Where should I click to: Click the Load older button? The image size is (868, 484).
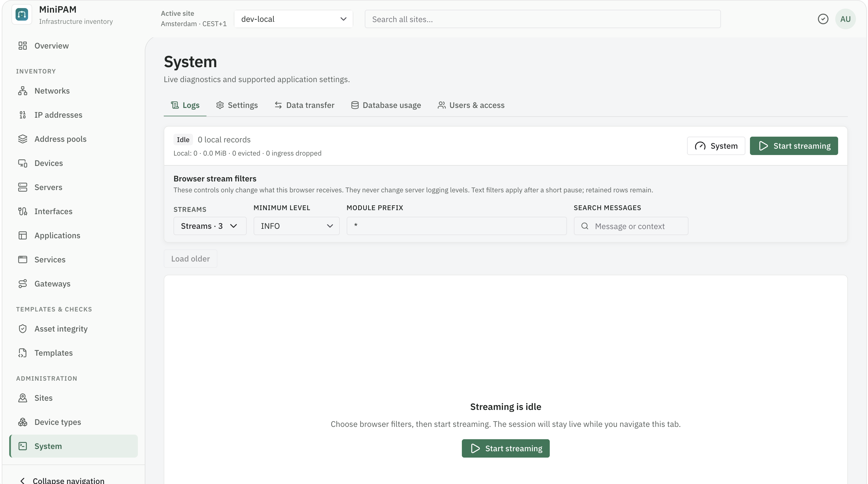tap(190, 259)
